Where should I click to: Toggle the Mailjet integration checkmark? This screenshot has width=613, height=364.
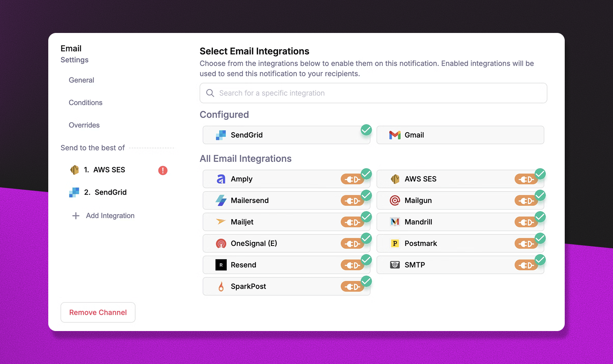366,217
